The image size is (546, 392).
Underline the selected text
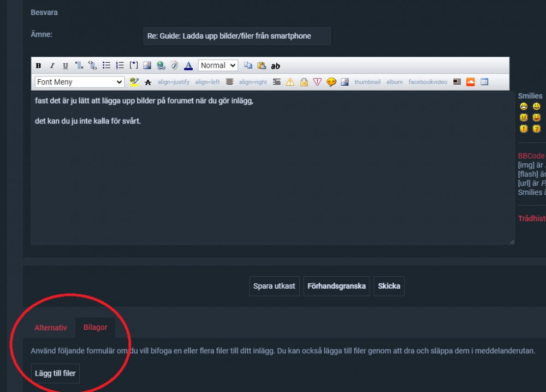pos(65,66)
